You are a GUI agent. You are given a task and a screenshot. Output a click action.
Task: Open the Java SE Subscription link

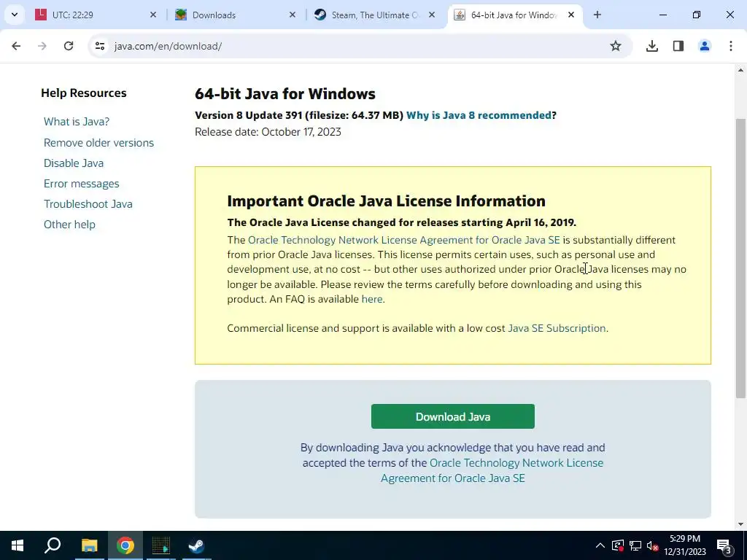click(557, 329)
